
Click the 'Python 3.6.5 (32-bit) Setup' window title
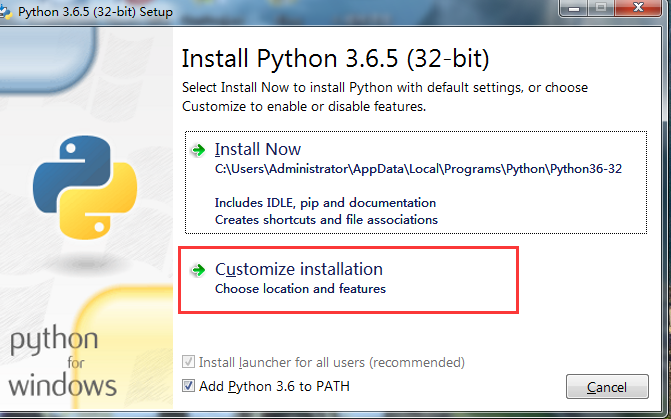pos(95,12)
